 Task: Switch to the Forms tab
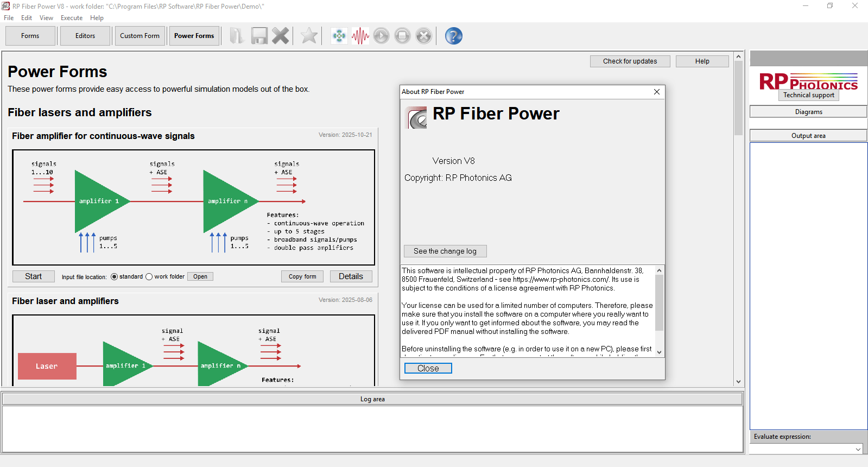pos(30,36)
